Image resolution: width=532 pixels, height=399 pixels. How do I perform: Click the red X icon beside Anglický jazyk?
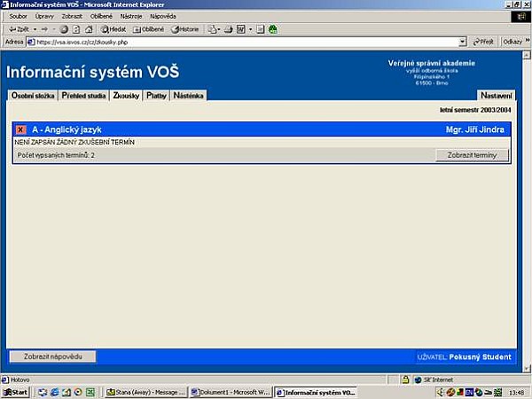[20, 129]
